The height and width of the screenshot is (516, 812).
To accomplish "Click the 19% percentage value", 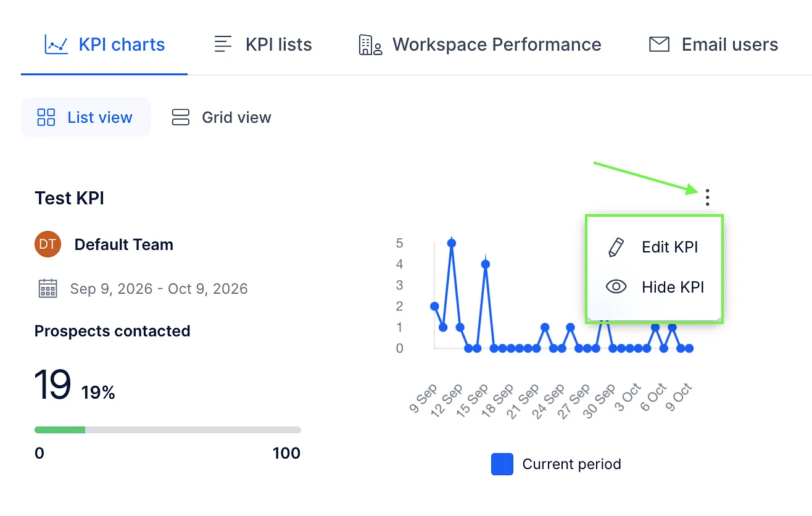I will 98,393.
